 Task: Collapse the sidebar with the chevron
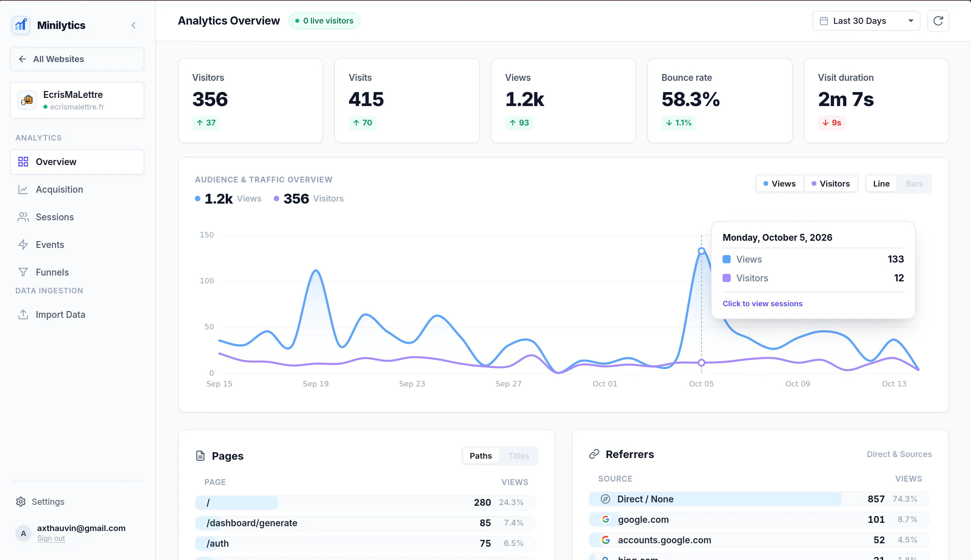(x=133, y=25)
